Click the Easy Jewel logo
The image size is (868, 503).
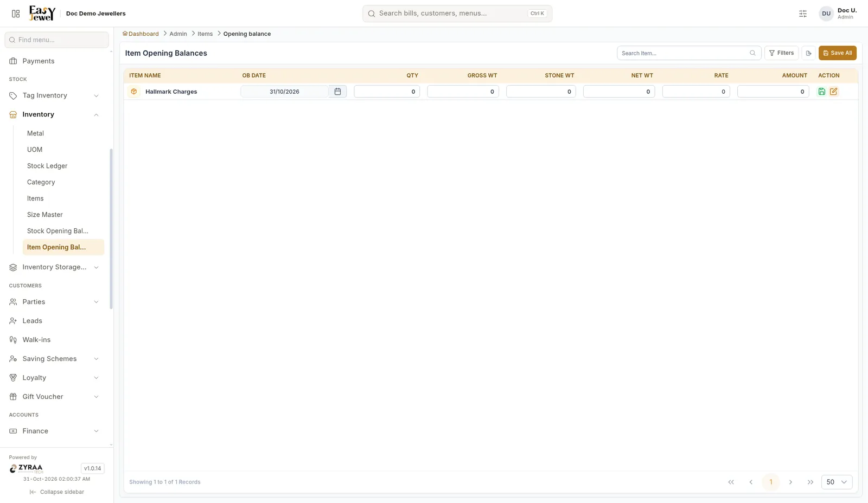click(x=42, y=13)
